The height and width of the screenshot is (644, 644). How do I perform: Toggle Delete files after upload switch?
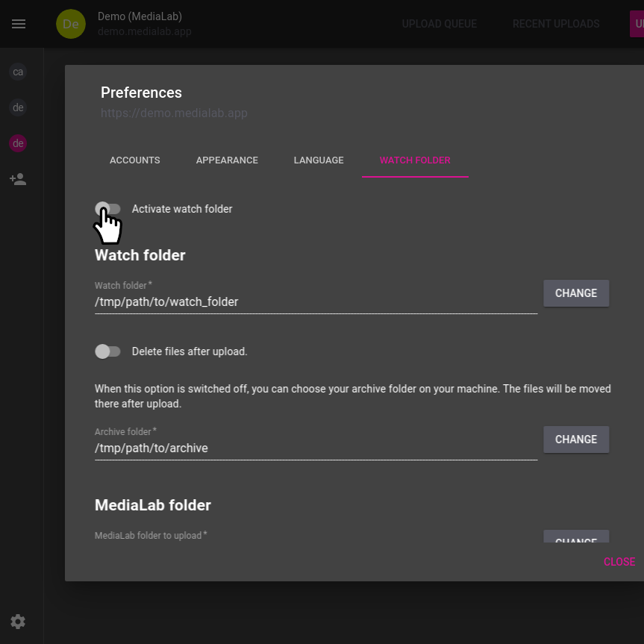(x=107, y=351)
